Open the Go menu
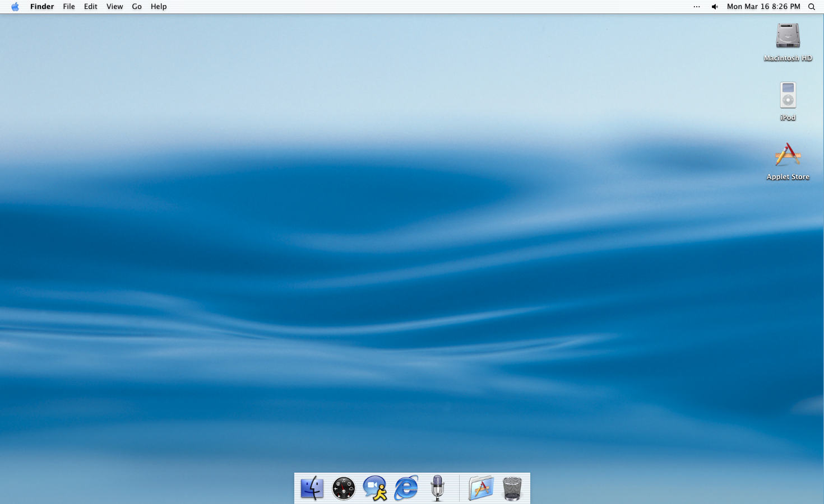Image resolution: width=824 pixels, height=504 pixels. (137, 7)
